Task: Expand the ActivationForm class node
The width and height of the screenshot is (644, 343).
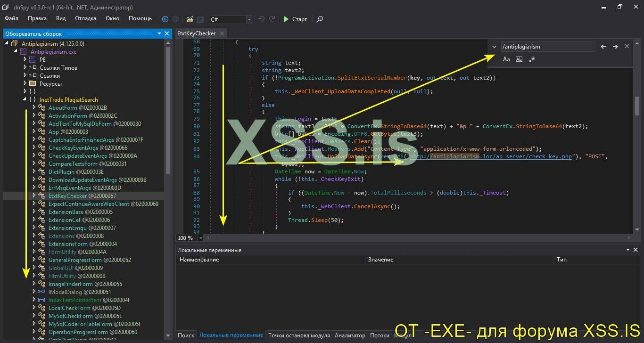Action: click(x=34, y=116)
